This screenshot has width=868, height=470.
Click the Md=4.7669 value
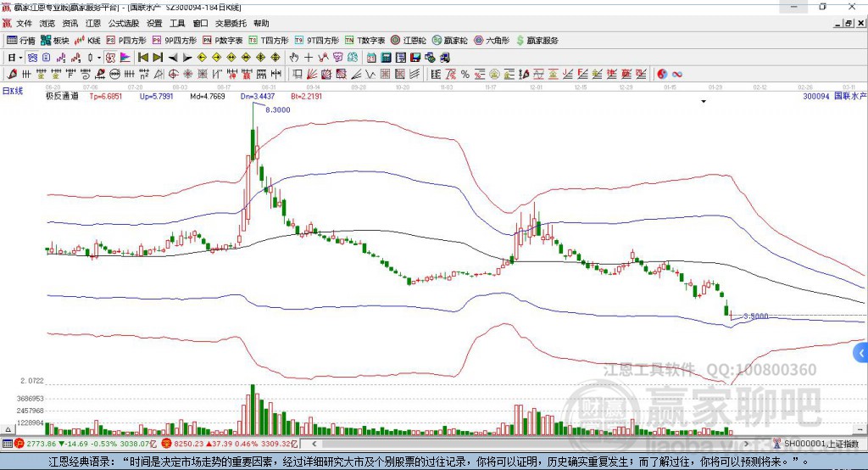pos(208,96)
